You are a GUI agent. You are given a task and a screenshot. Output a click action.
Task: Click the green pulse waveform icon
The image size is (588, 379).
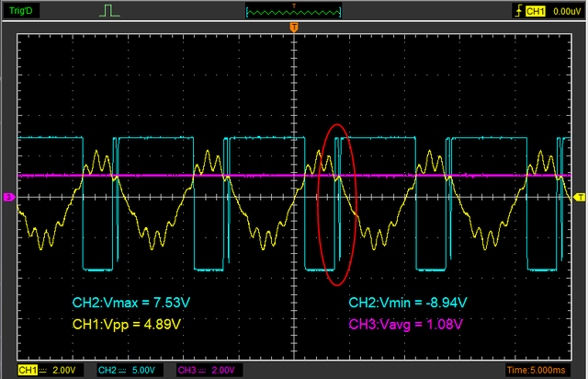pos(109,11)
